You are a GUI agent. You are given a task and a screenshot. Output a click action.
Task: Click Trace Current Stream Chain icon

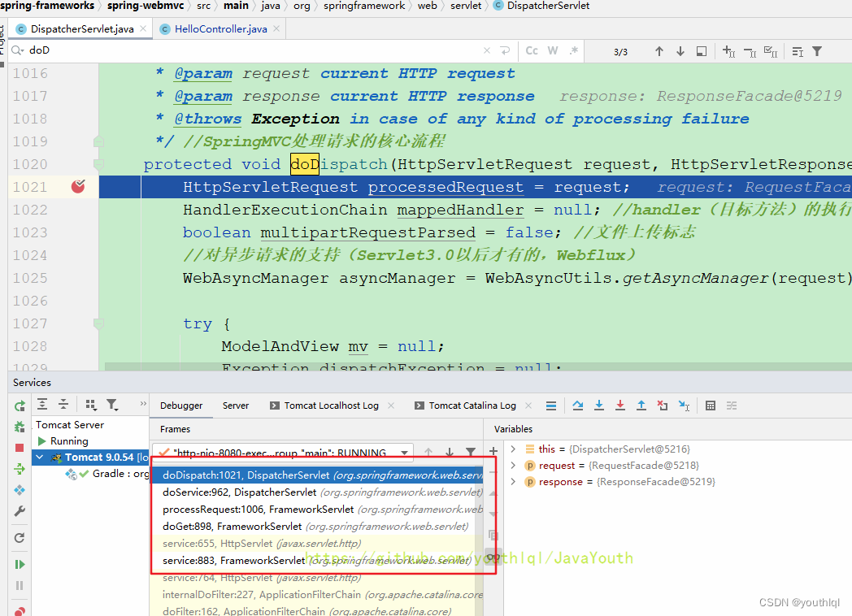[732, 406]
